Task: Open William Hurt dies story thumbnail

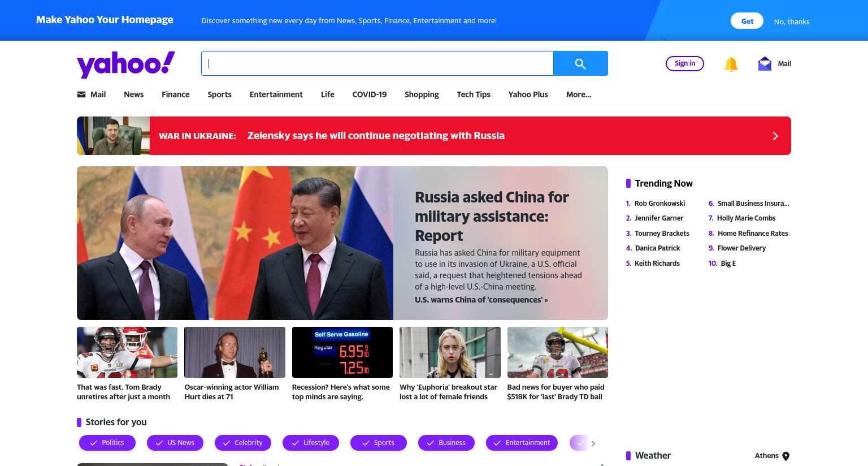Action: coord(235,352)
